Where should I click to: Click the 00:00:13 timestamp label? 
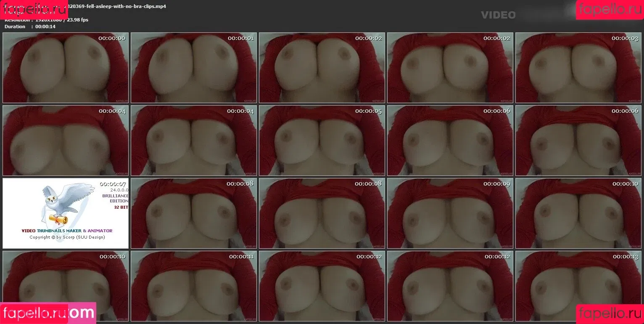pos(625,257)
